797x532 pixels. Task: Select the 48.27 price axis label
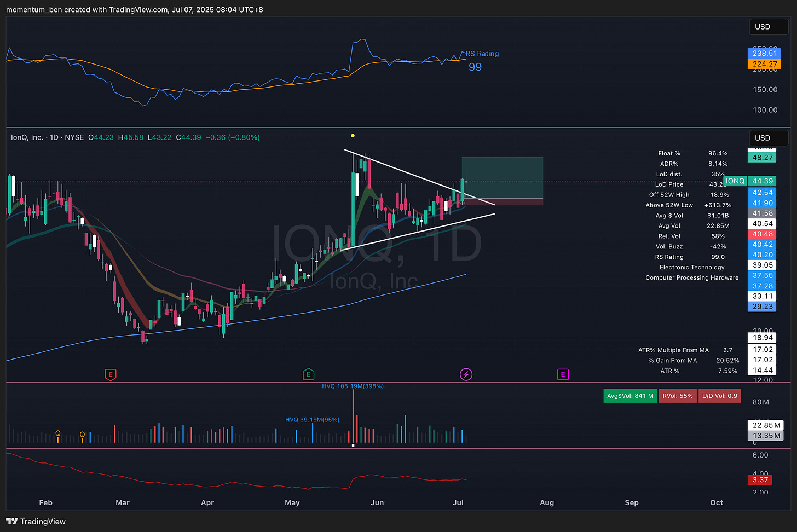762,158
